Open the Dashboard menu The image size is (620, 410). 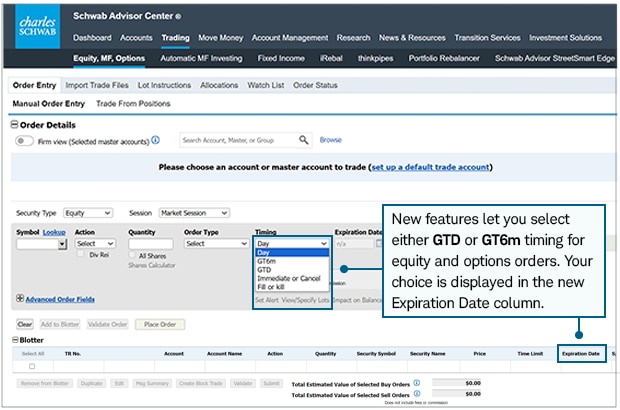click(x=92, y=38)
